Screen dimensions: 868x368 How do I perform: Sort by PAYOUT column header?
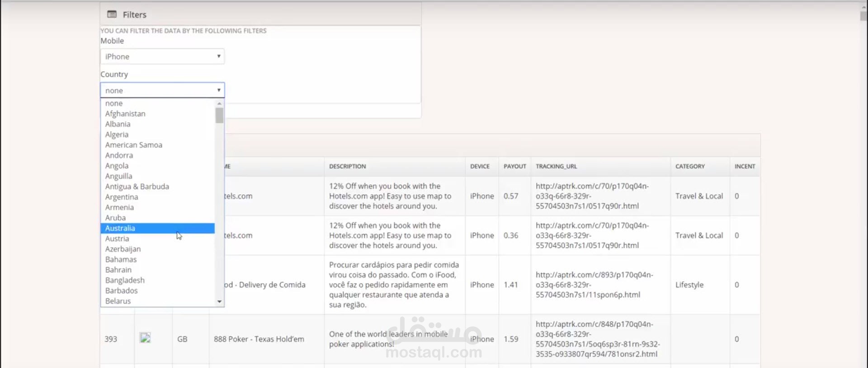[x=515, y=167]
